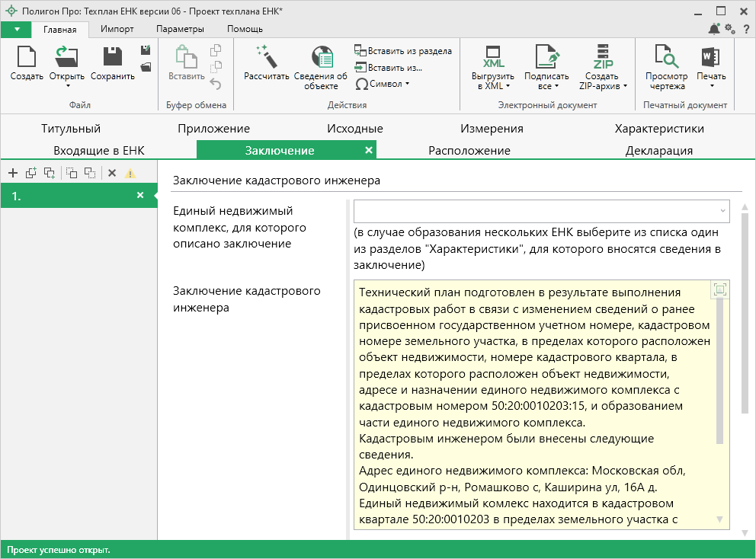Click Вставить из раздела button

(403, 51)
